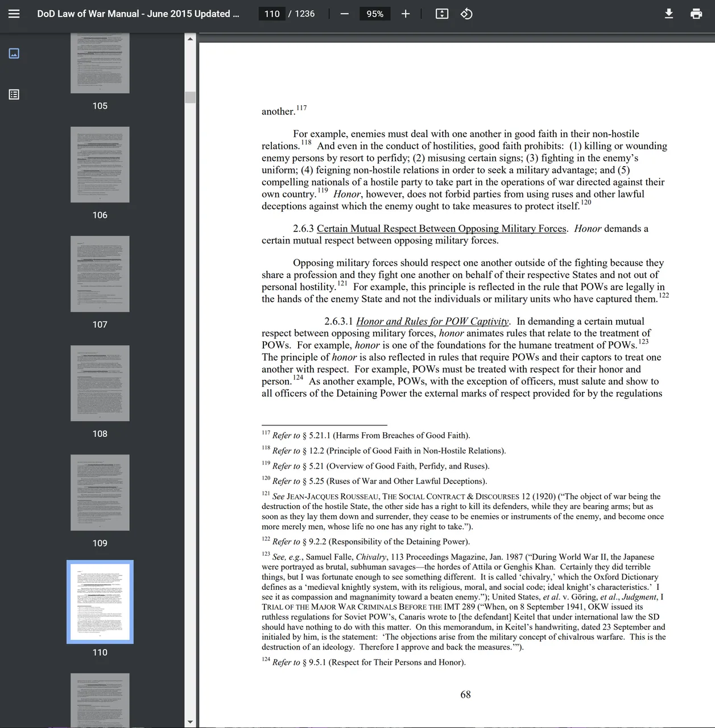Click heading 'Certain Mutual Respect Between Opposing Military Forces'
This screenshot has width=715, height=728.
point(441,229)
